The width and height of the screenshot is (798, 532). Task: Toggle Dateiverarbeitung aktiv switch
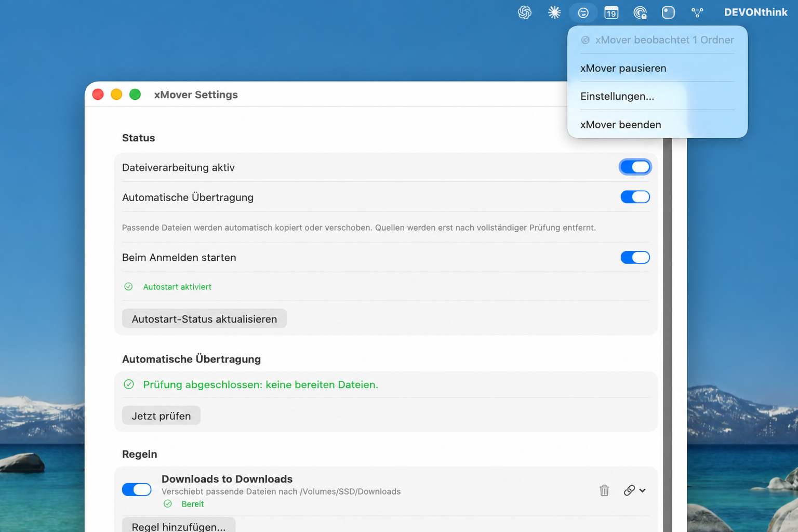(635, 167)
